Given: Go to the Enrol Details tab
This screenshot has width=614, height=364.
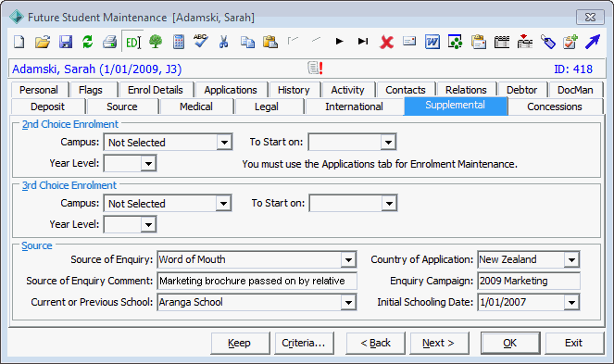Looking at the screenshot, I should [x=156, y=90].
